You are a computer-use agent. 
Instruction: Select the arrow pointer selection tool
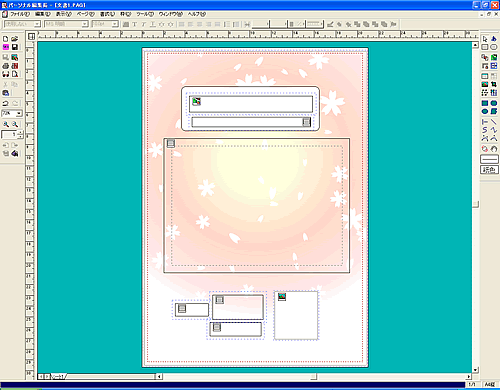(485, 39)
